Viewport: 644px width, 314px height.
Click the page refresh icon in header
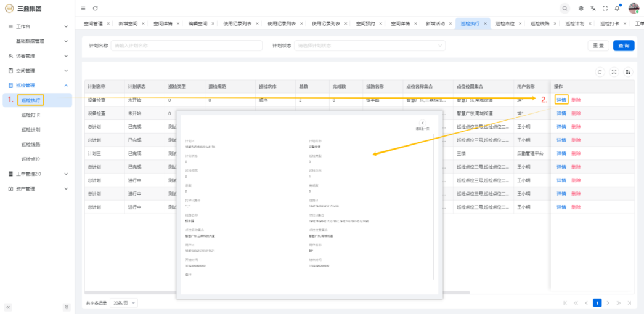[95, 8]
